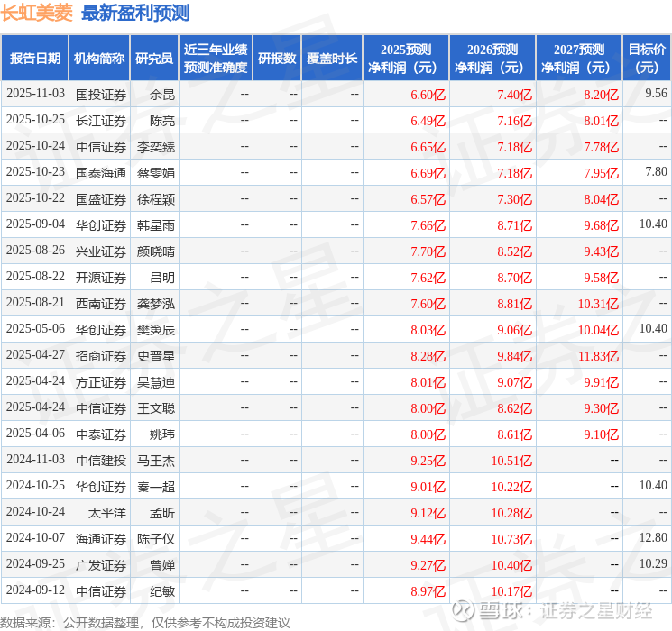Select date cell 2025-09-04
The image size is (672, 631).
[x=35, y=224]
